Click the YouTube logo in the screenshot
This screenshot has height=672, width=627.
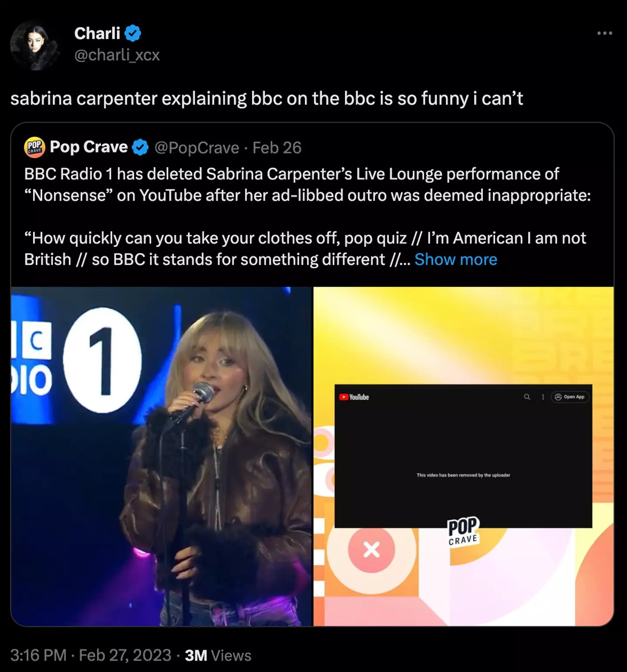point(354,397)
